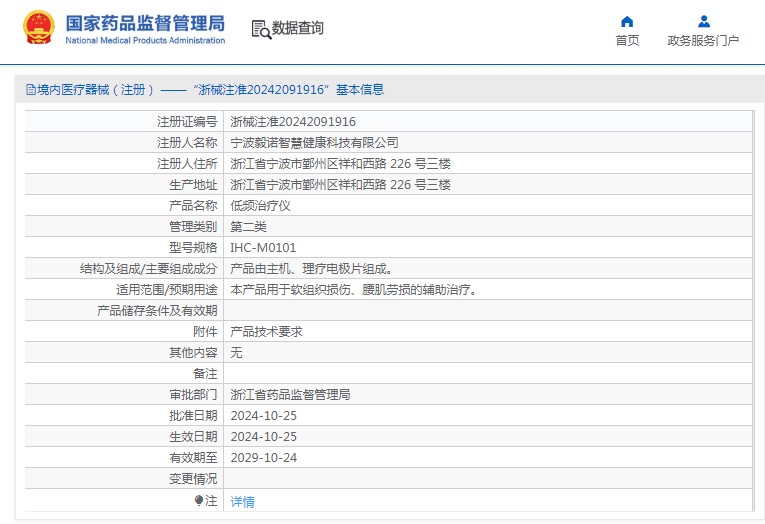Click the 产品技术要求 attachment entry

(266, 331)
